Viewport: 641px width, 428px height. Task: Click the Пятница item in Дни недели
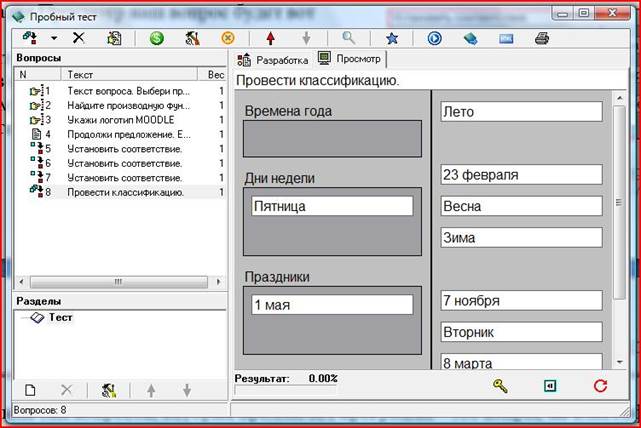pos(332,206)
